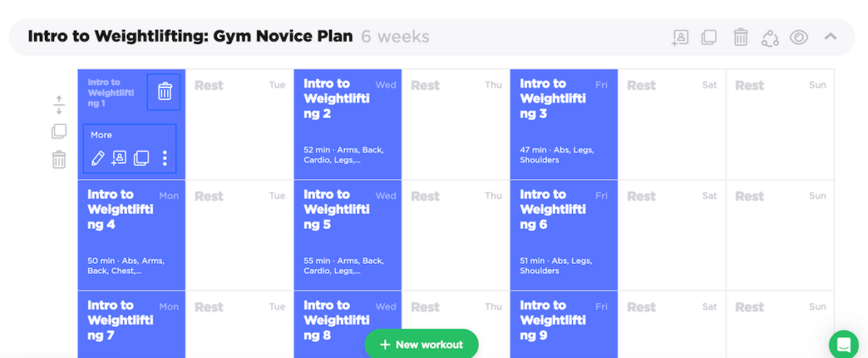This screenshot has height=358, width=868.
Task: Share the plan using the header share icon
Action: coord(770,37)
